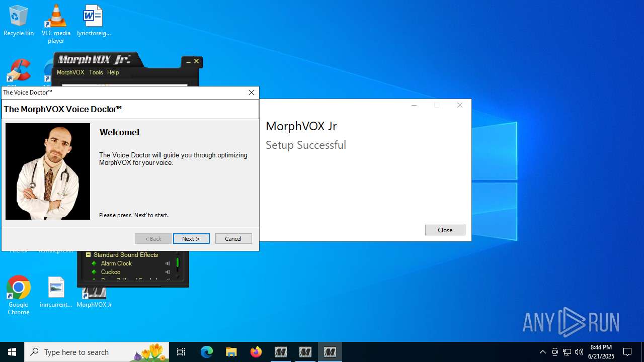The height and width of the screenshot is (362, 644).
Task: Open the Help menu in MorphVOX
Action: tap(113, 72)
